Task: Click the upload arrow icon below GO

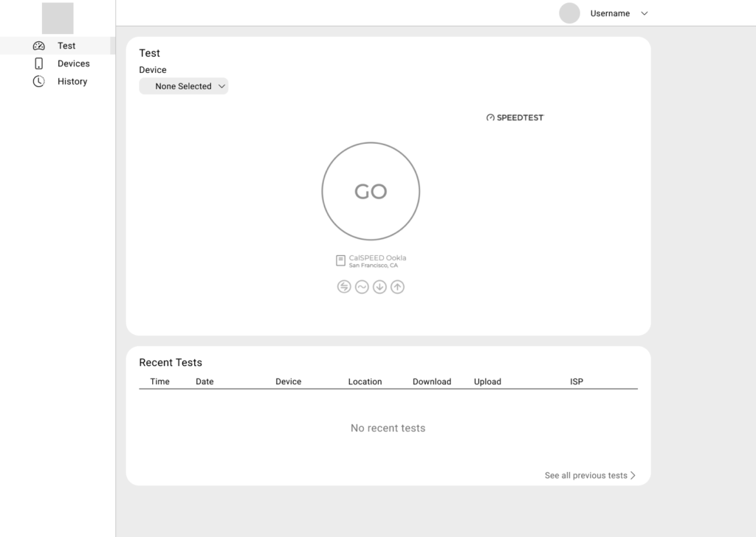Action: point(397,287)
